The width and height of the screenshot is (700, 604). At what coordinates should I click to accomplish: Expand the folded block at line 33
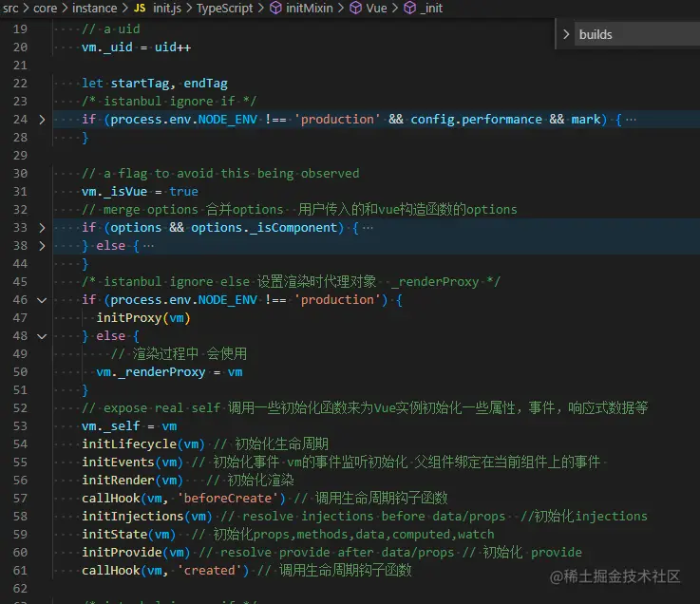[42, 228]
